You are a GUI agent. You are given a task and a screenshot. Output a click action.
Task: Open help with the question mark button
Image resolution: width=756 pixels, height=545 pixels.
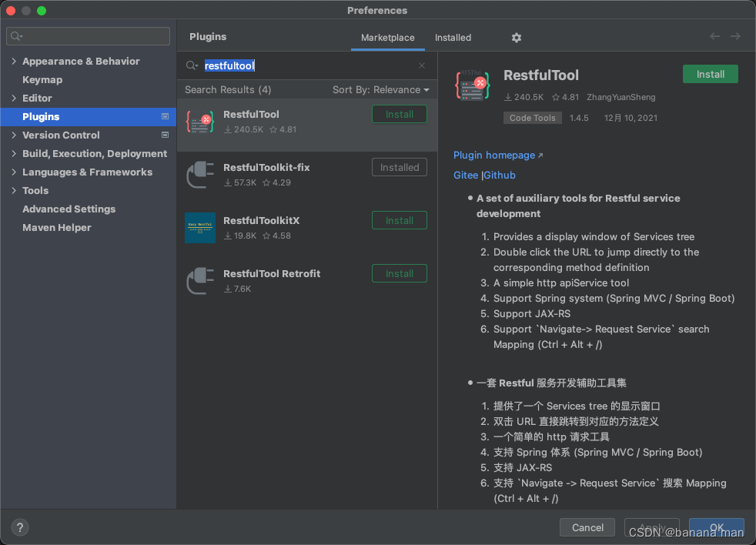coord(20,527)
